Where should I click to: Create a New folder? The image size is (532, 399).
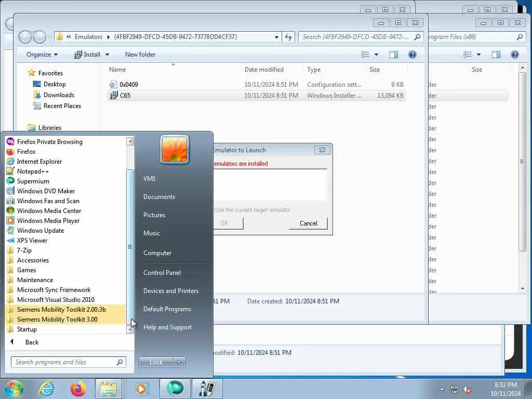point(140,54)
